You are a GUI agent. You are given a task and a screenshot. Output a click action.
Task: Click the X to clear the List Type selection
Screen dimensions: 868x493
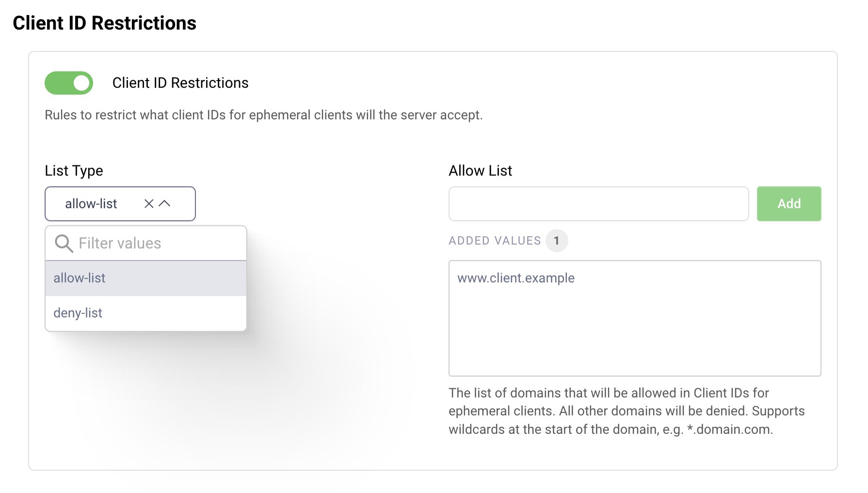coord(148,204)
